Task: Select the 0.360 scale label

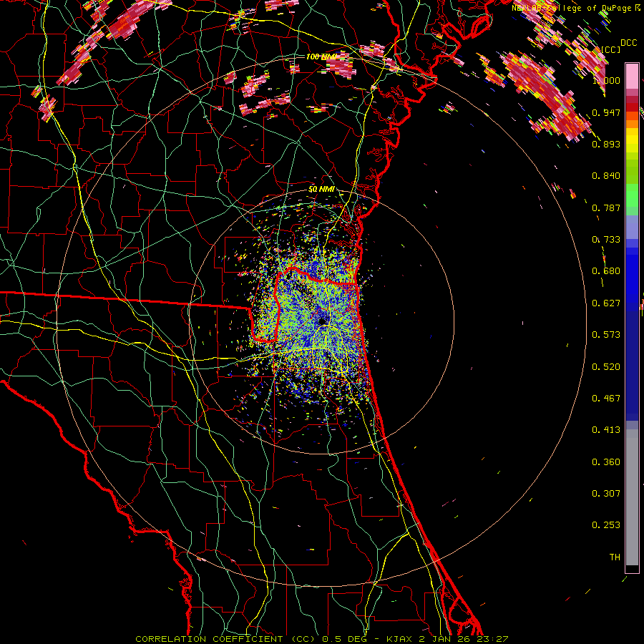Action: pos(606,462)
